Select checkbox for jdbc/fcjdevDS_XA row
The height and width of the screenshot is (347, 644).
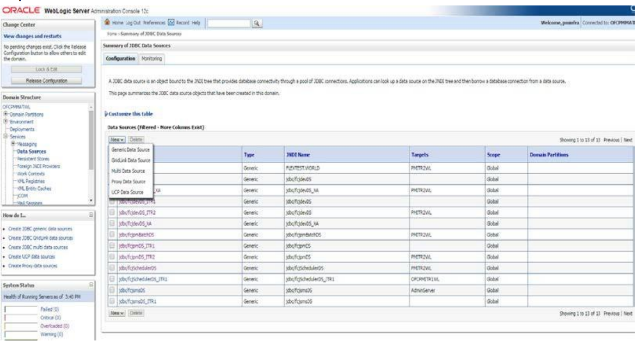112,224
